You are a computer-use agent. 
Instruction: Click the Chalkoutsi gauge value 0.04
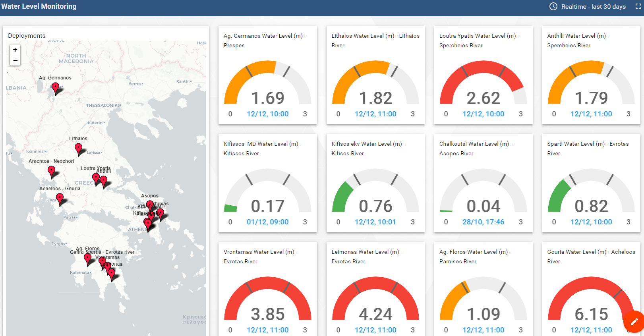483,206
